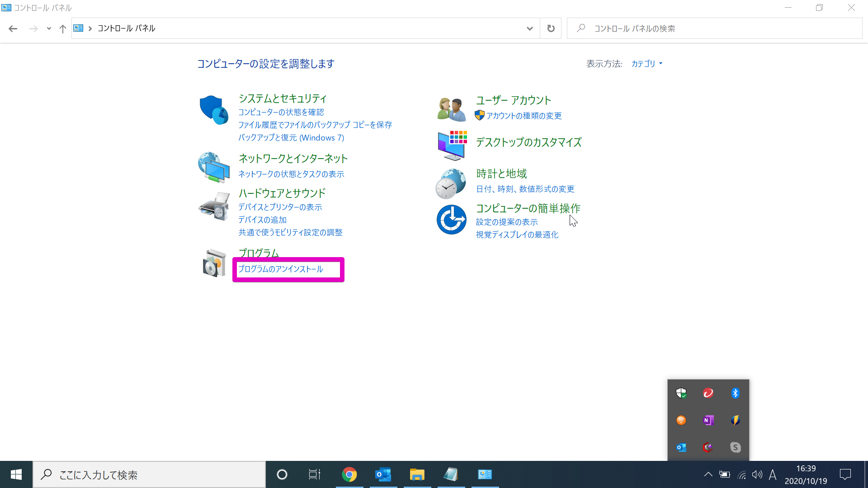Click Outlook tray icon in overflow

681,447
